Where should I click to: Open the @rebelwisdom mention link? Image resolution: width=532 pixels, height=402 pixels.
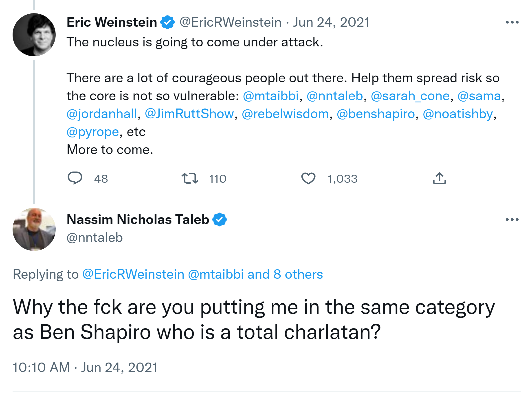coord(285,114)
